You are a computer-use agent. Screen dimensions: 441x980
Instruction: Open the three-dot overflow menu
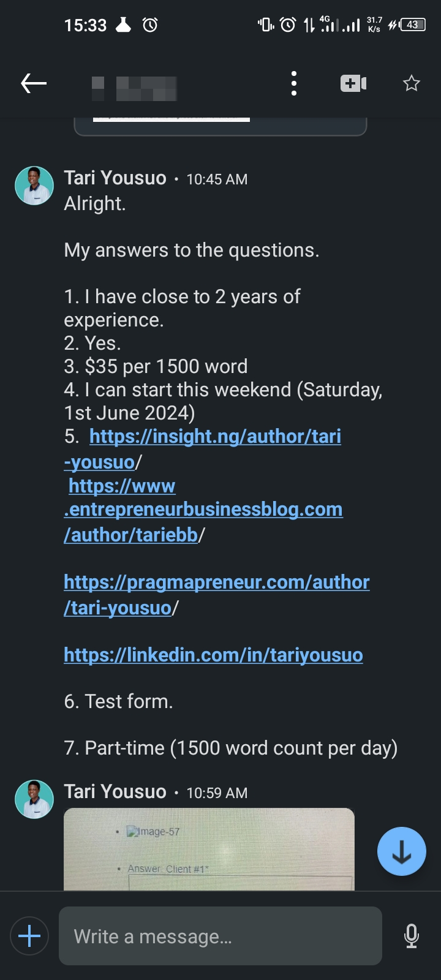coord(294,83)
